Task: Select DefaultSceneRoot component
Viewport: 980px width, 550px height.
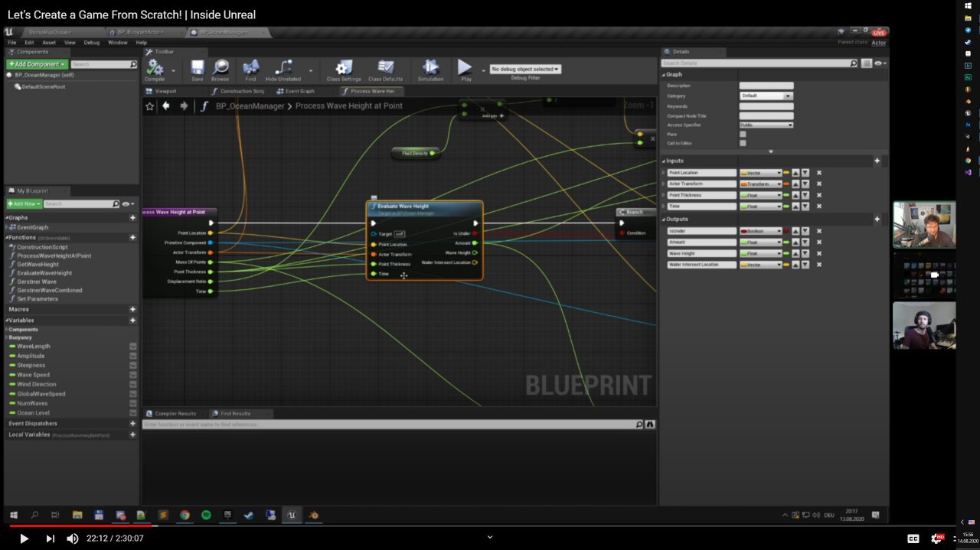Action: pos(43,86)
